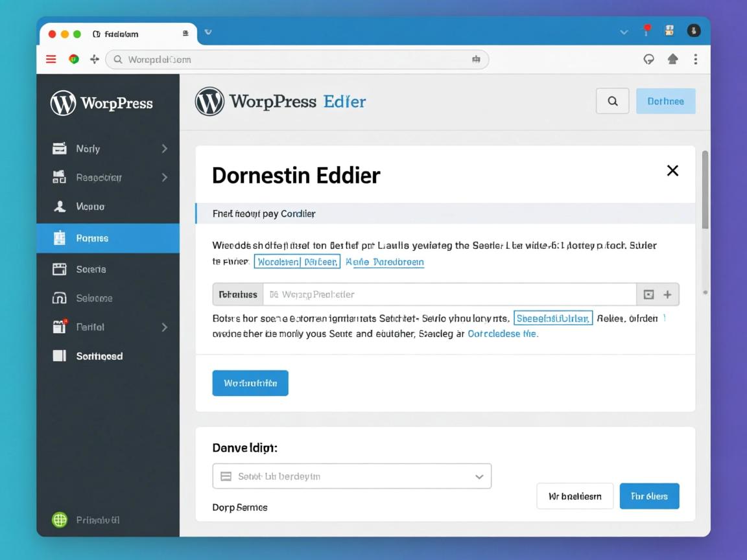Open the three-dot browser menu
This screenshot has height=560, width=747.
click(696, 59)
